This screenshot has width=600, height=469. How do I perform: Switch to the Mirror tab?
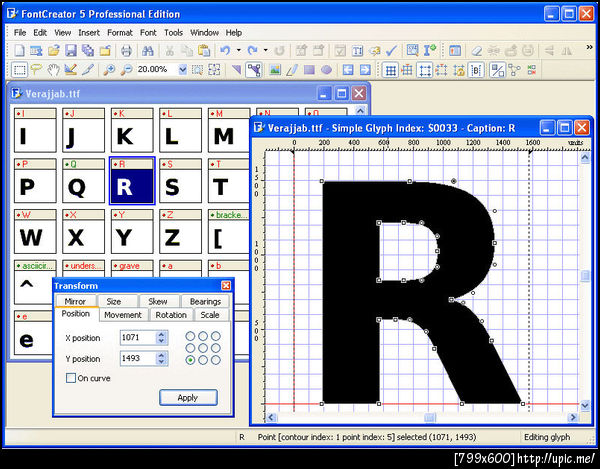pyautogui.click(x=75, y=301)
